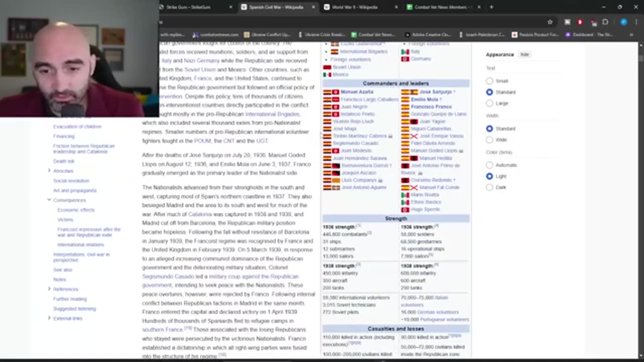Select Large text size radio button
644x362 pixels.
pos(490,103)
